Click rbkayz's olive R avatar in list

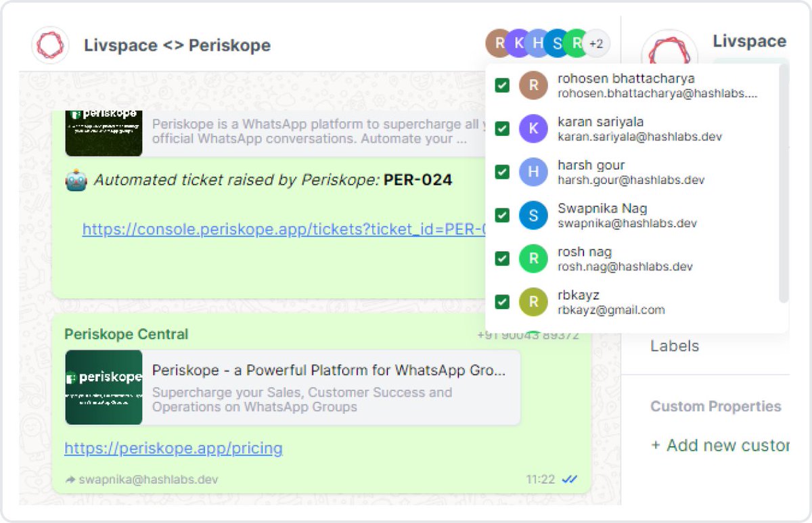pyautogui.click(x=533, y=302)
